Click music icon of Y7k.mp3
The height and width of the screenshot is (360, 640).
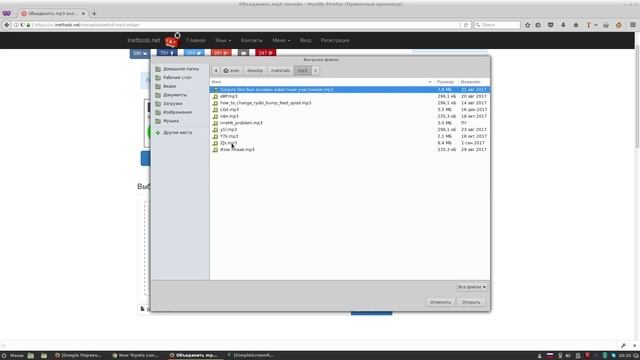click(216, 136)
